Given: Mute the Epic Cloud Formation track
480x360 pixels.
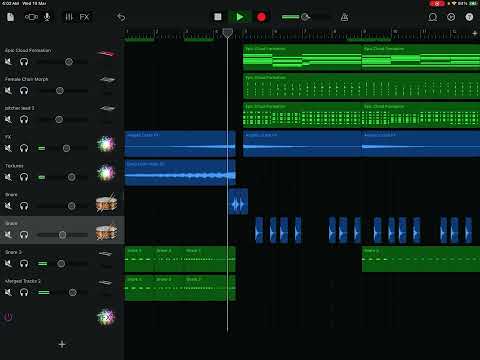Looking at the screenshot, I should coord(8,62).
